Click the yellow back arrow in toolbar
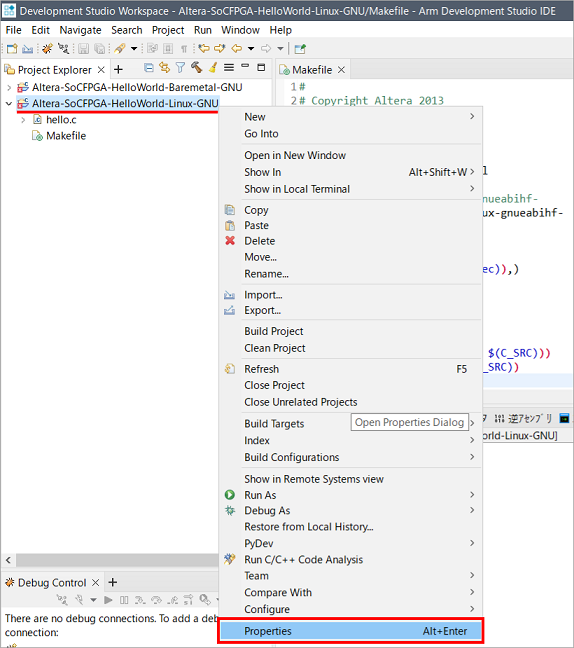 pyautogui.click(x=237, y=49)
